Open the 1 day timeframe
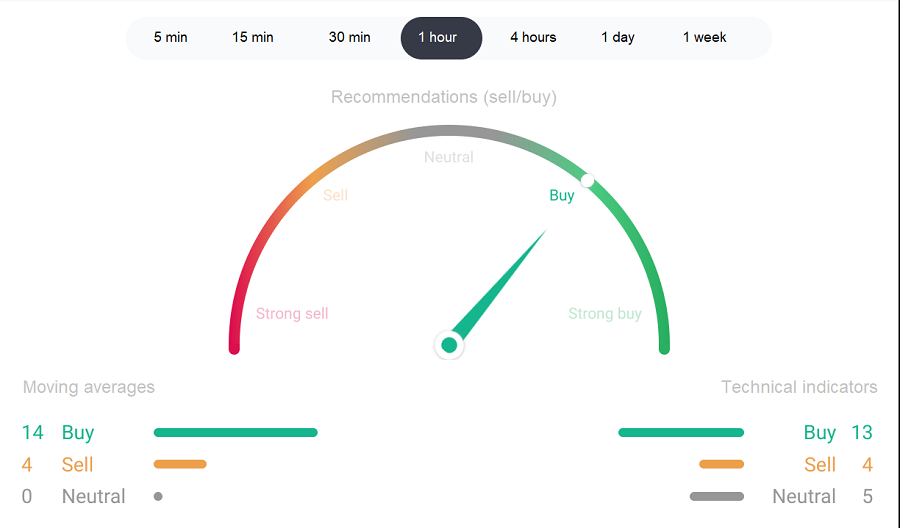 click(x=618, y=37)
